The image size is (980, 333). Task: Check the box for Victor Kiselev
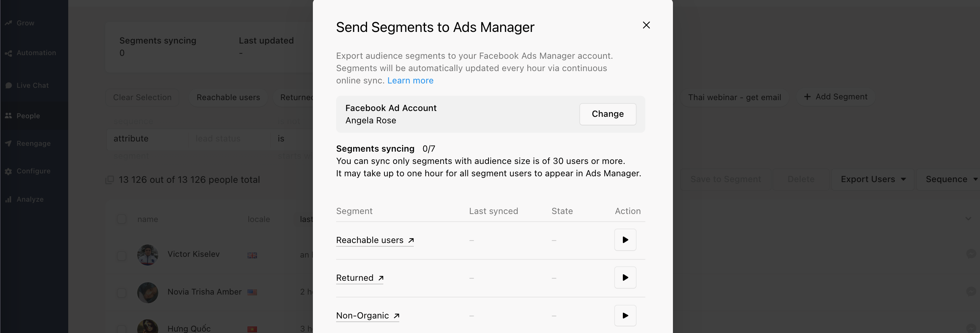click(x=121, y=255)
